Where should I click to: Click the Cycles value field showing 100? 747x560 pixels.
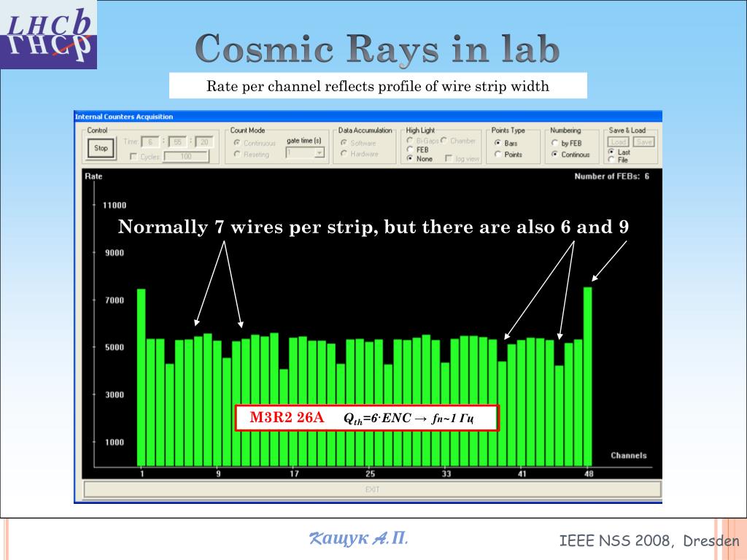186,156
